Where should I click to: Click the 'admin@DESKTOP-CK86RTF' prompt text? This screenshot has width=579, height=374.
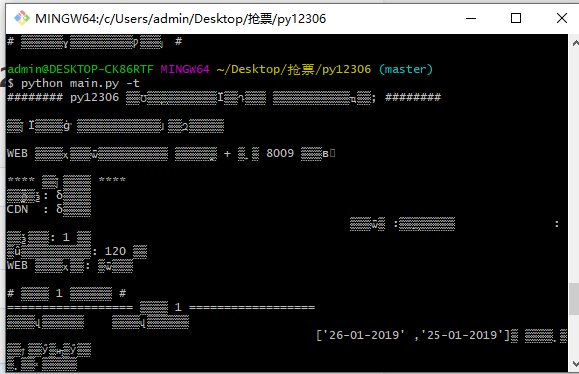80,69
